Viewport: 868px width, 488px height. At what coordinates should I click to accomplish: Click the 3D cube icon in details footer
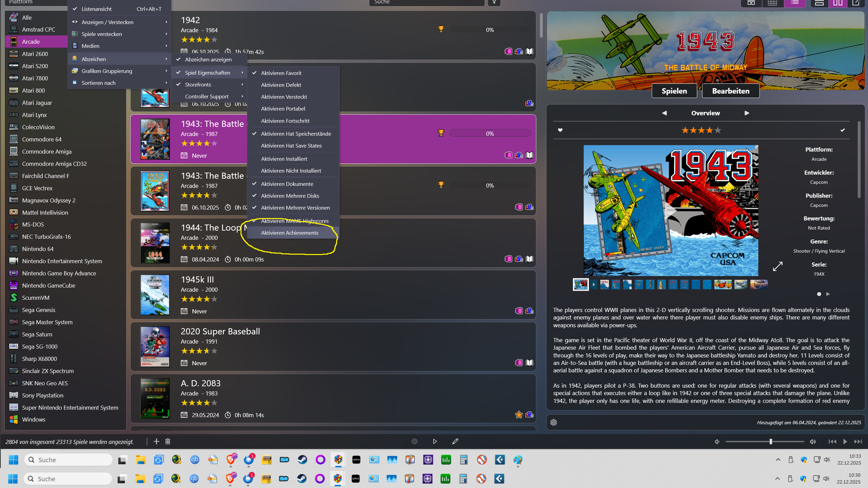554,422
